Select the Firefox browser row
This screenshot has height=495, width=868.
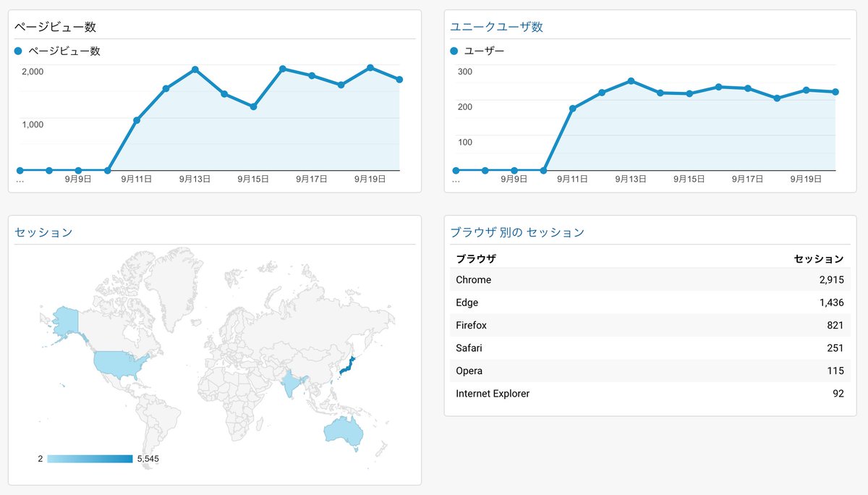(x=650, y=326)
